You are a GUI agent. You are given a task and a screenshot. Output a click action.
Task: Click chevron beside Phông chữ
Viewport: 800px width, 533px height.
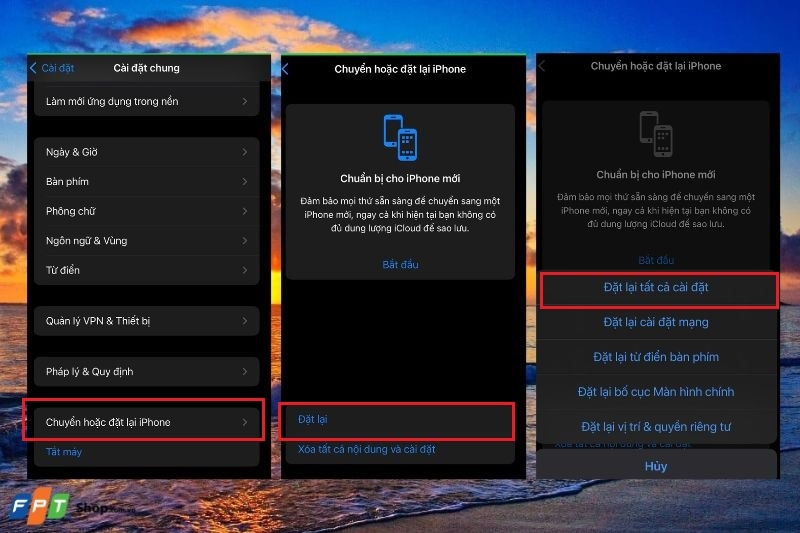point(245,211)
